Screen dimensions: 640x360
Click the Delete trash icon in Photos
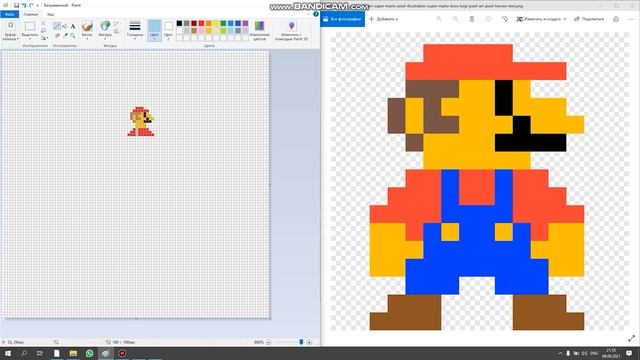pos(471,19)
